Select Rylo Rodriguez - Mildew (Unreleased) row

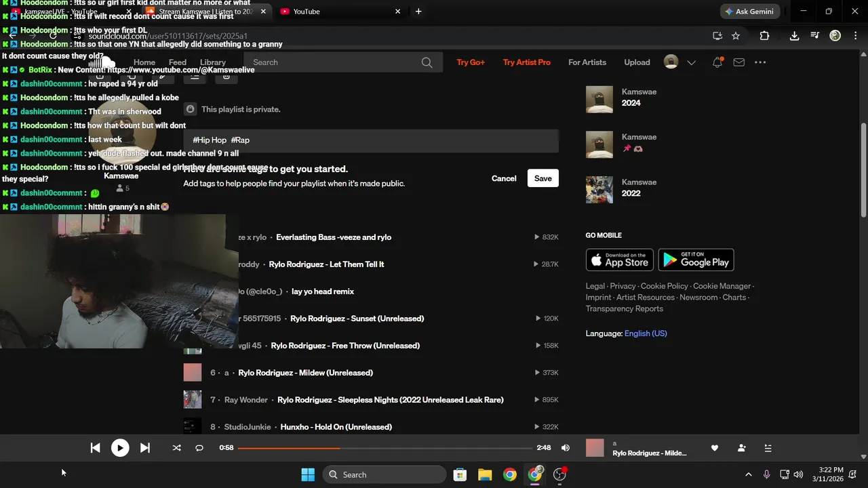[x=371, y=373]
